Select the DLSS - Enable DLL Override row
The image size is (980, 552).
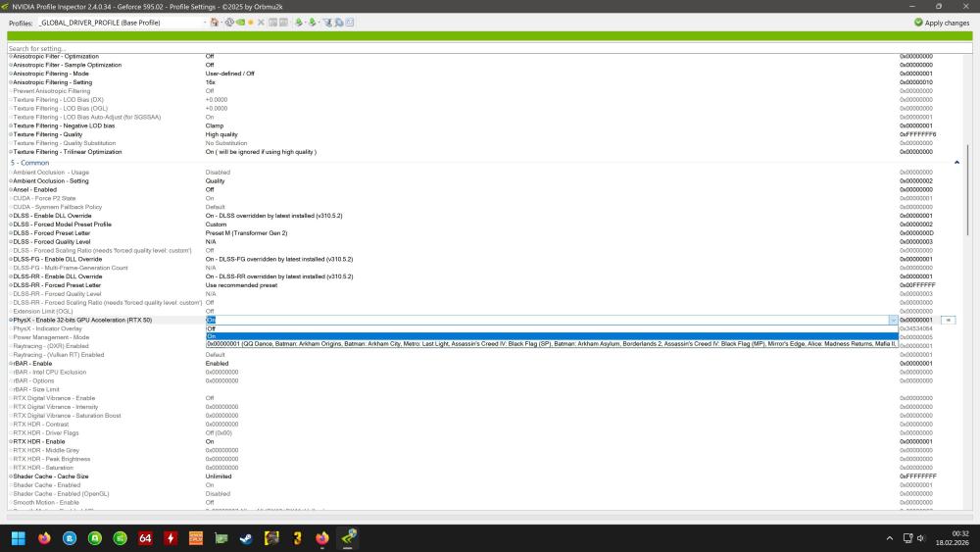[485, 216]
